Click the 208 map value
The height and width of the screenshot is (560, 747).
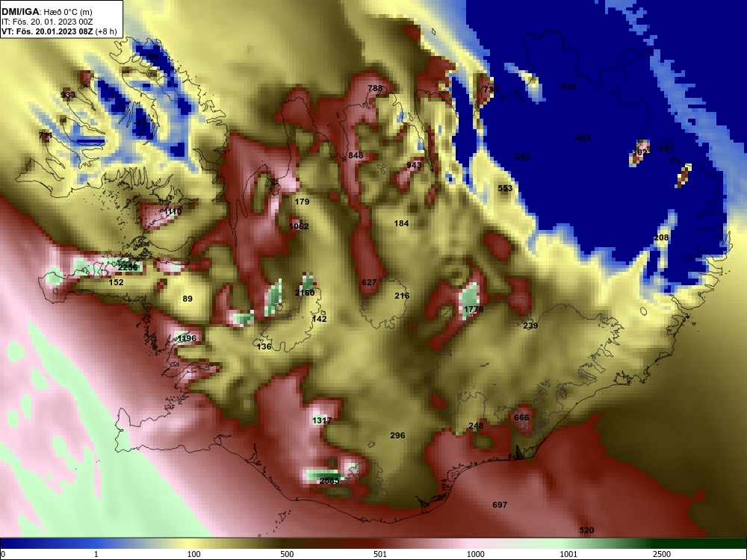pos(661,237)
